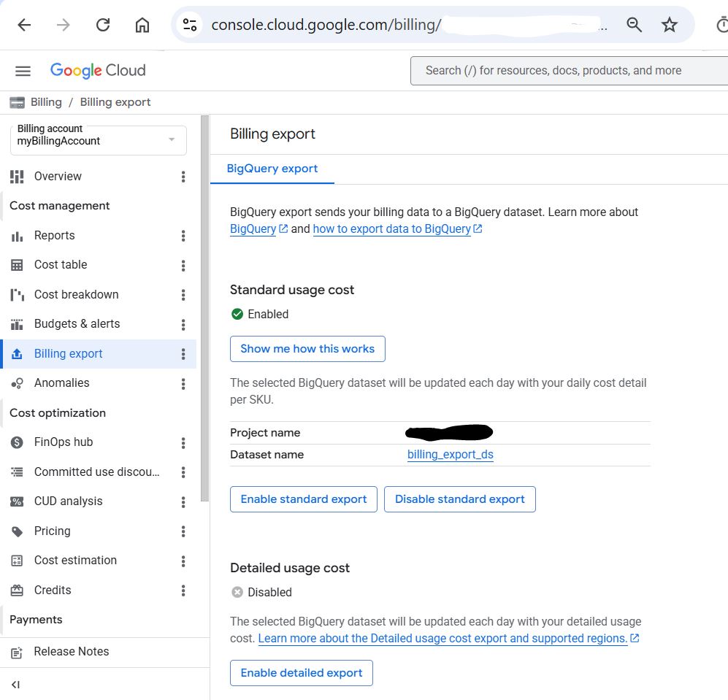Click the green Enabled status icon

[x=237, y=315]
